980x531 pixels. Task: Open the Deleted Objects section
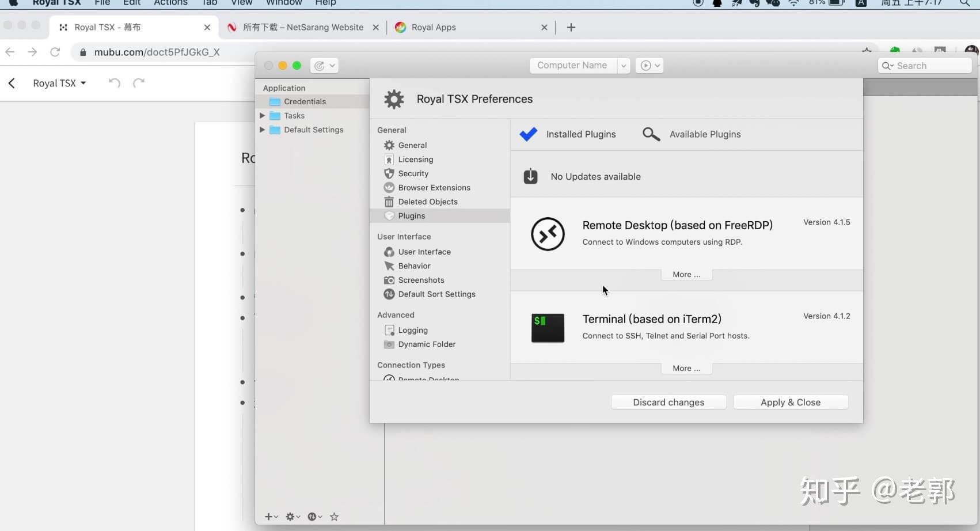389,202
